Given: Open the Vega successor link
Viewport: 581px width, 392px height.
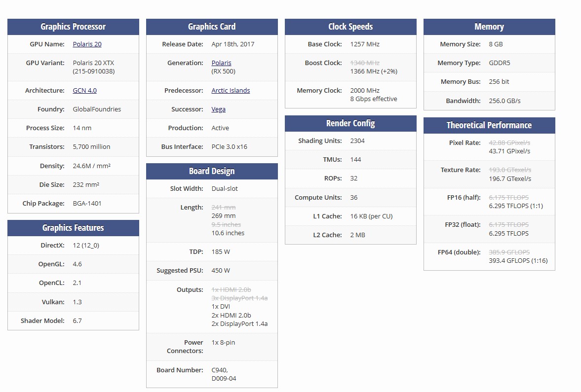Looking at the screenshot, I should (x=218, y=109).
